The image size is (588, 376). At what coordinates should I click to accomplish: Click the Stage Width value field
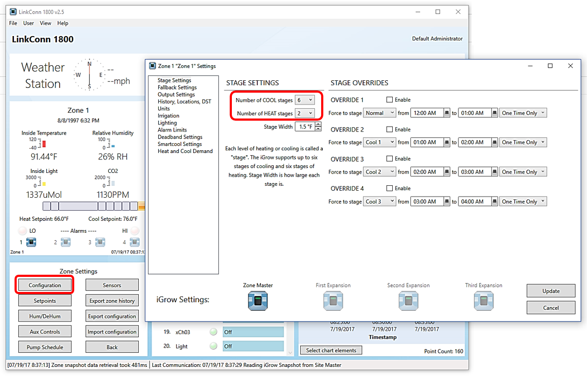click(305, 127)
